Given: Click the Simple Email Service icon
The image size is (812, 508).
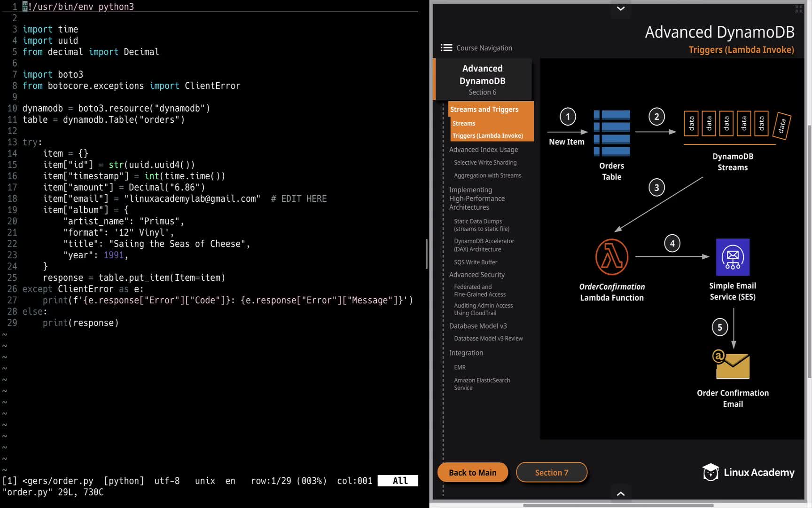Looking at the screenshot, I should tap(733, 257).
